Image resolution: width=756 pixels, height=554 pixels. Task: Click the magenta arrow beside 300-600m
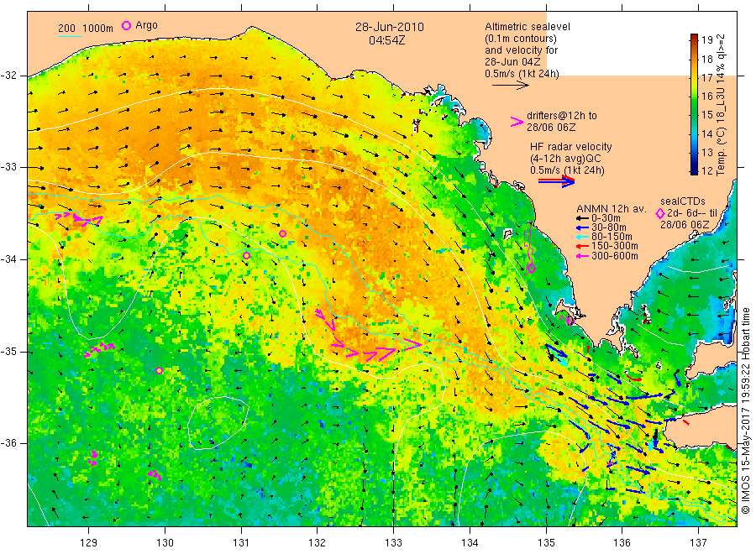(583, 256)
